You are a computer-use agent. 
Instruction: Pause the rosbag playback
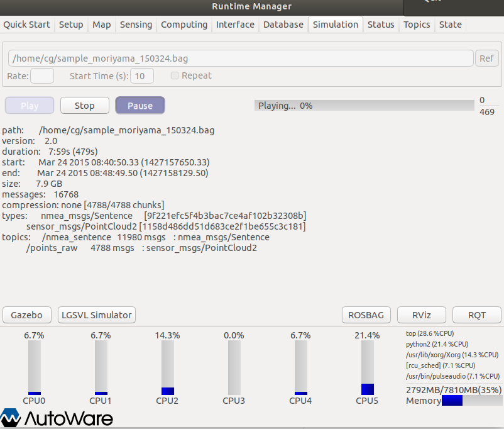(x=140, y=106)
